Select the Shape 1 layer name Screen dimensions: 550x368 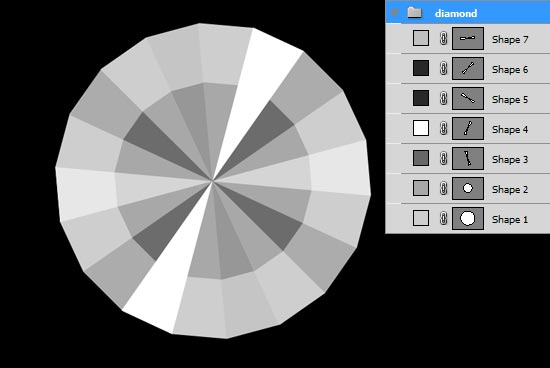coord(510,220)
